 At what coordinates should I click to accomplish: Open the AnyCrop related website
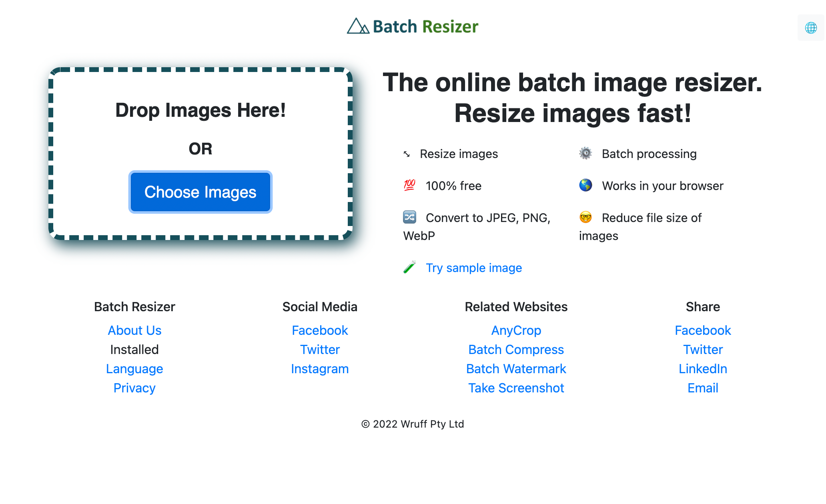point(516,330)
